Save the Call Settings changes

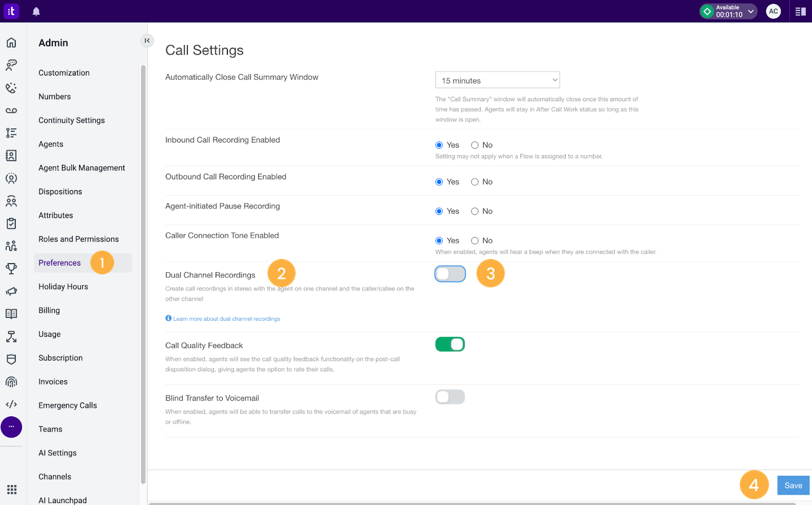(x=793, y=485)
